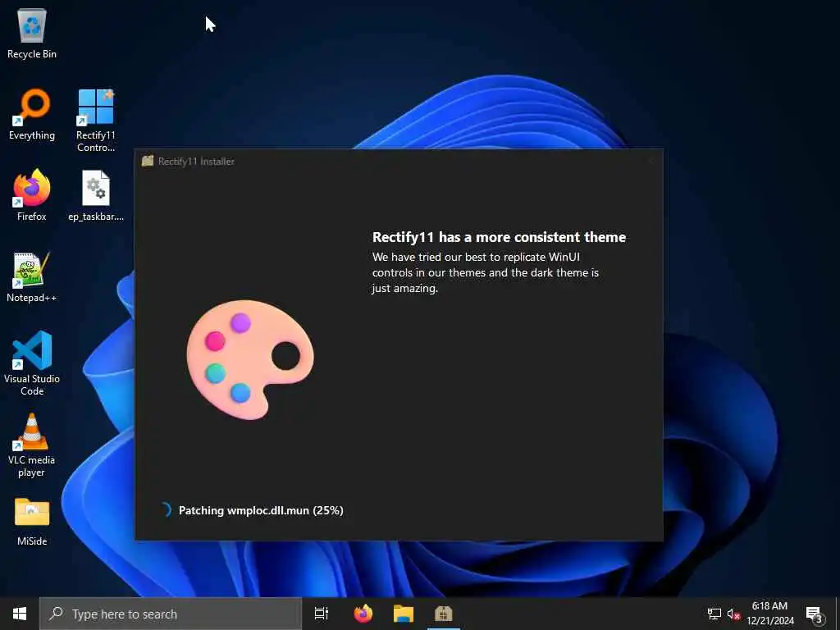Click the Windows Start button
840x630 pixels.
click(x=20, y=614)
